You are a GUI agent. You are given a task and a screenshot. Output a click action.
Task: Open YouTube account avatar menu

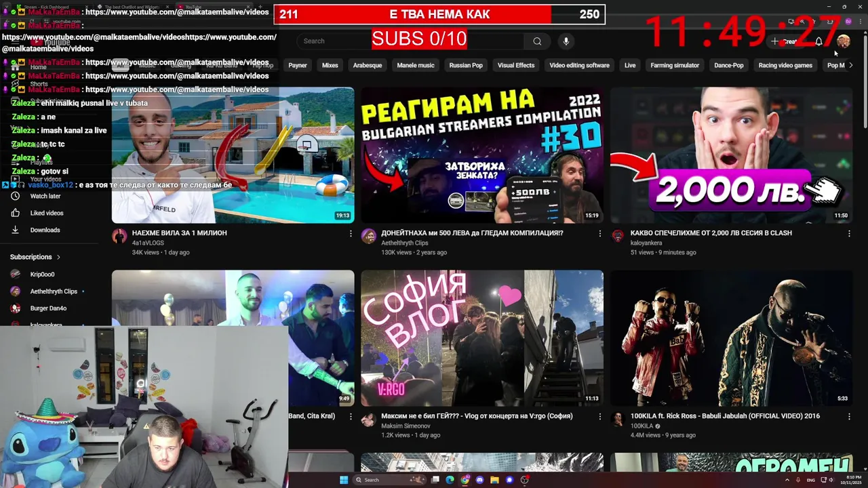[844, 41]
